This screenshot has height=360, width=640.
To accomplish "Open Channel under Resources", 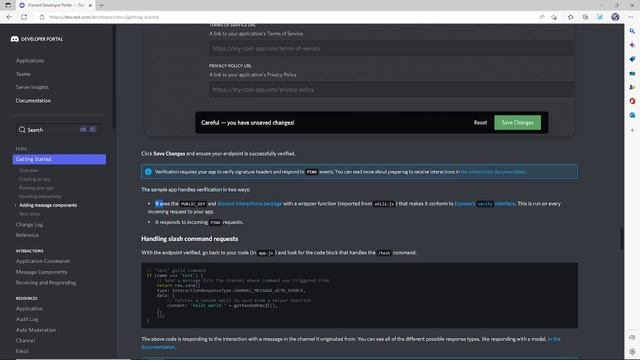I will click(25, 340).
